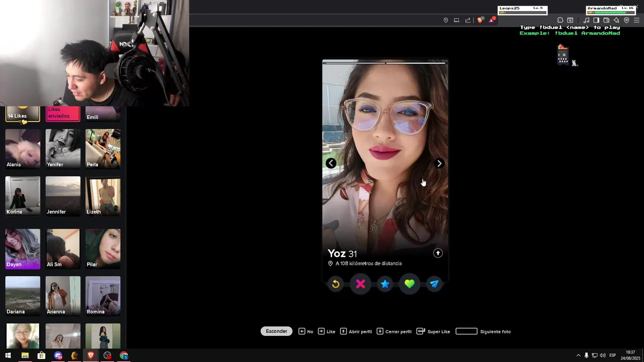Open the browser hamburger menu
Viewport: 644px width, 362px height.
[x=636, y=20]
